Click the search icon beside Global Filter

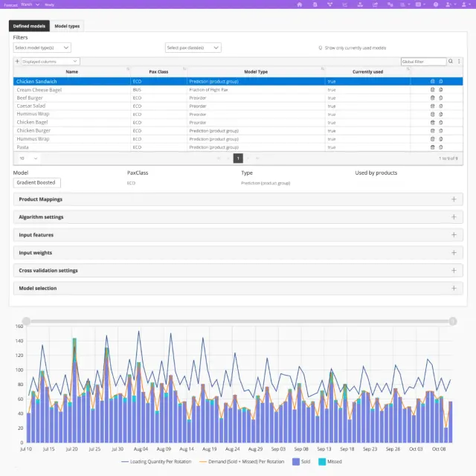[x=451, y=61]
